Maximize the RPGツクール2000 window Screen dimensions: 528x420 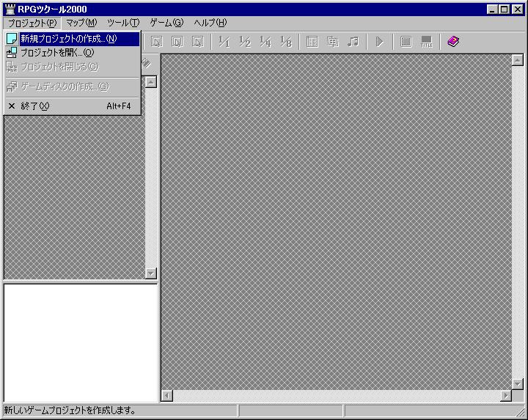click(x=504, y=9)
